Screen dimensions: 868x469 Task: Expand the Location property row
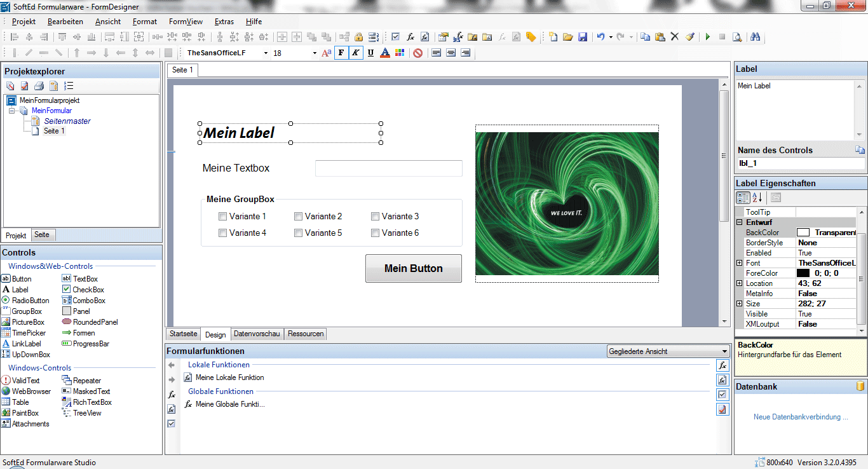click(740, 283)
